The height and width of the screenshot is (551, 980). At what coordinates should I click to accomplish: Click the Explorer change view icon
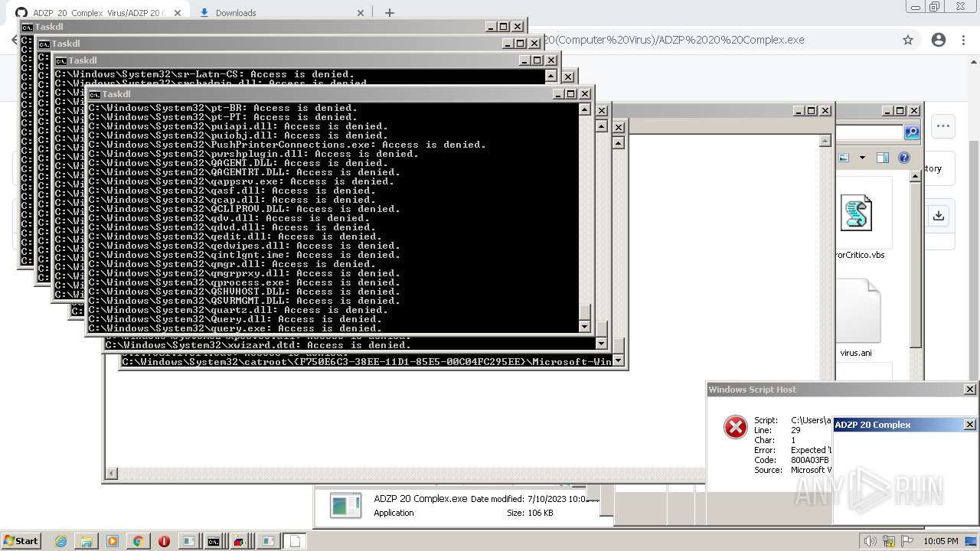click(x=844, y=158)
